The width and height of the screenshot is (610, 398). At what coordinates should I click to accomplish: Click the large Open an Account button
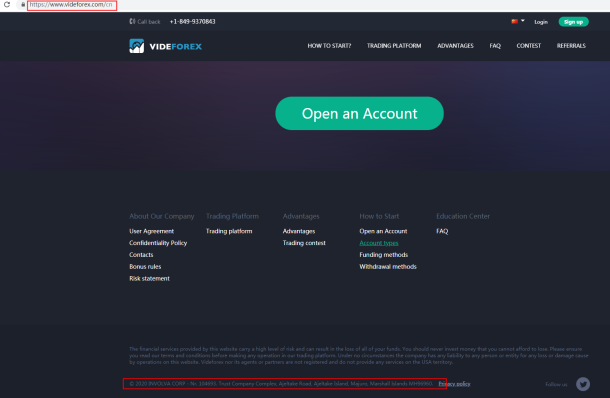click(359, 113)
